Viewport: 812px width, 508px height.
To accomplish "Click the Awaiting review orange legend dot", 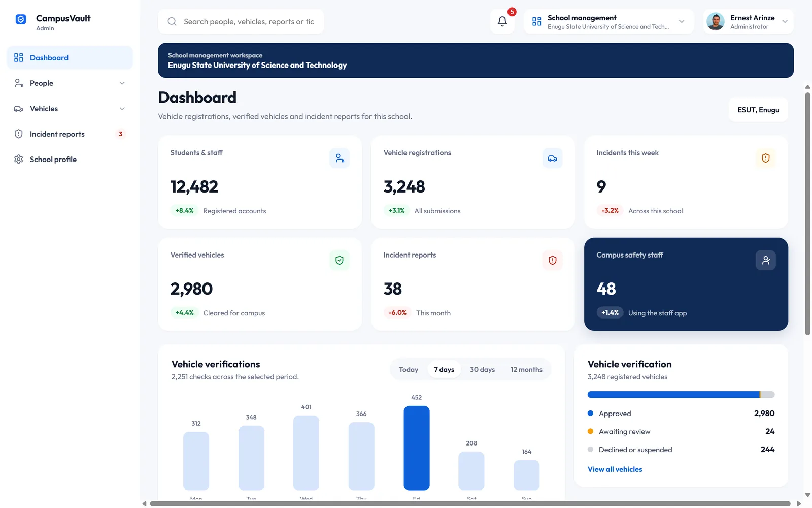I will (590, 431).
